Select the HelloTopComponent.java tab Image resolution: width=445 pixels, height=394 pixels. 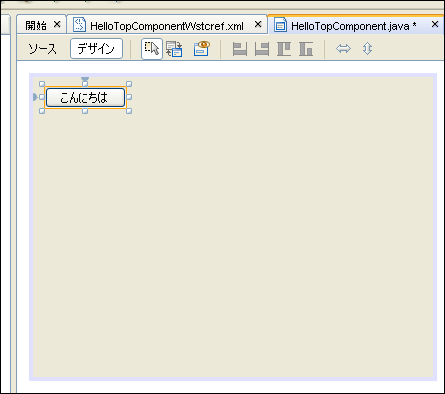[x=350, y=26]
